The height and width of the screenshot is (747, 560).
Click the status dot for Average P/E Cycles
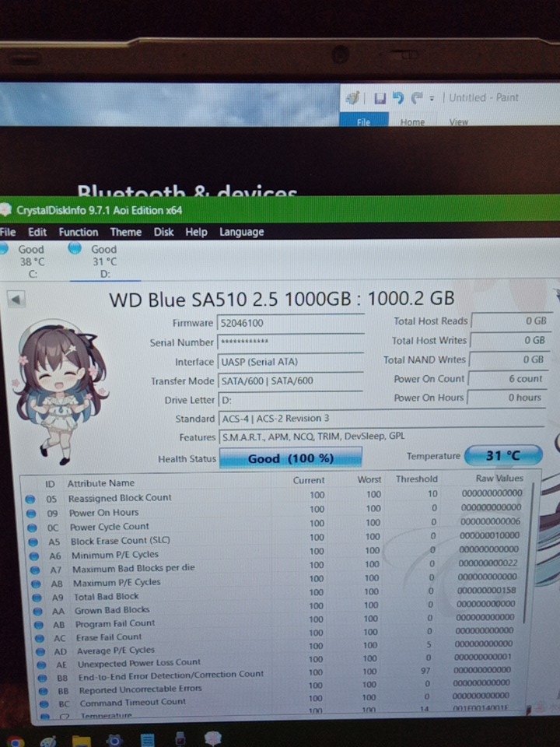tap(41, 652)
